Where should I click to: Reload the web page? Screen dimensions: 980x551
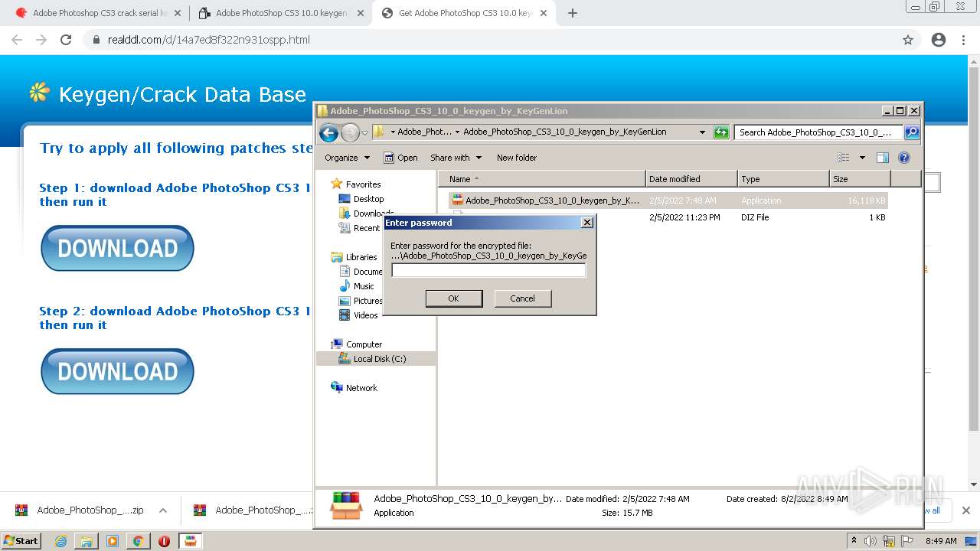[x=66, y=40]
